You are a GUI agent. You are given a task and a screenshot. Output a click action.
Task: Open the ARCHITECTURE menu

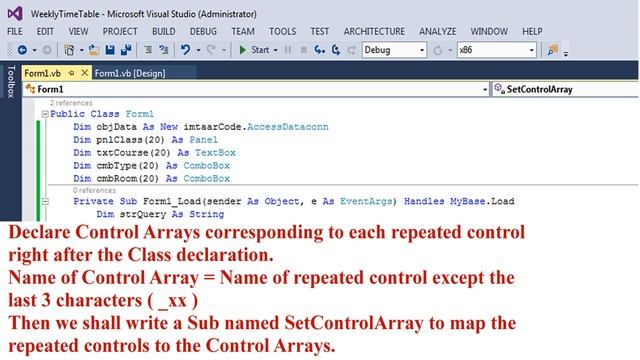(374, 31)
